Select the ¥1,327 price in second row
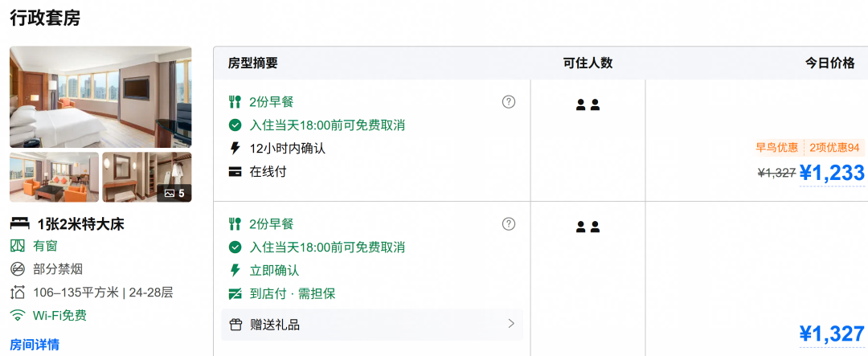The width and height of the screenshot is (868, 356). (x=832, y=333)
